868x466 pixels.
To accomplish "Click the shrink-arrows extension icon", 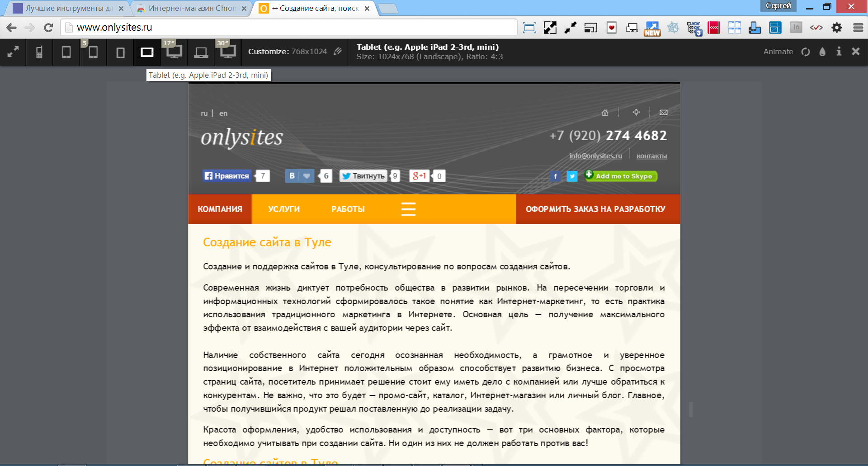I will coord(571,28).
